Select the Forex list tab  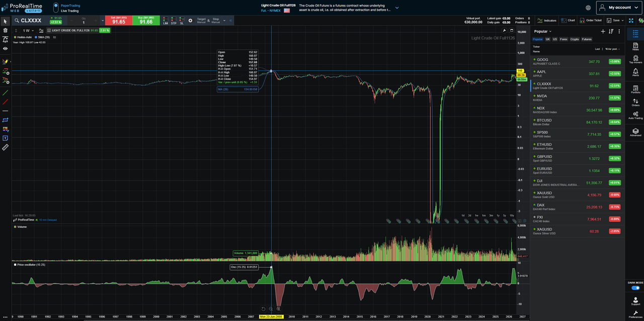click(563, 39)
